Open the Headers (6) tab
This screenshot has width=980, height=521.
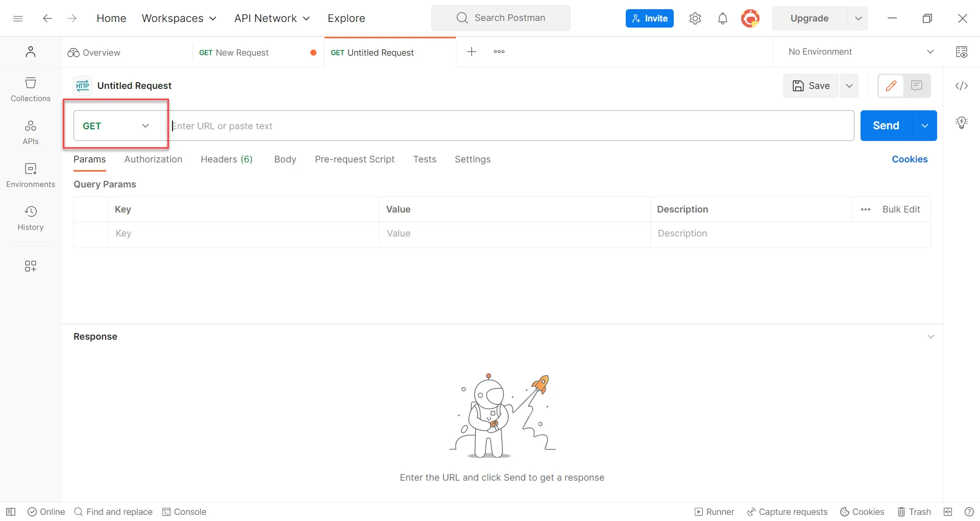coord(227,159)
